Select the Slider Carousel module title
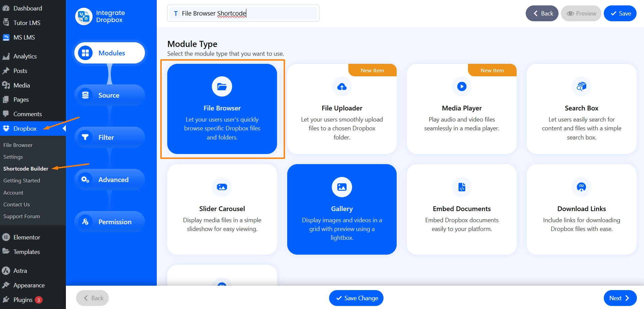Screen dimensions: 644x309 point(222,209)
